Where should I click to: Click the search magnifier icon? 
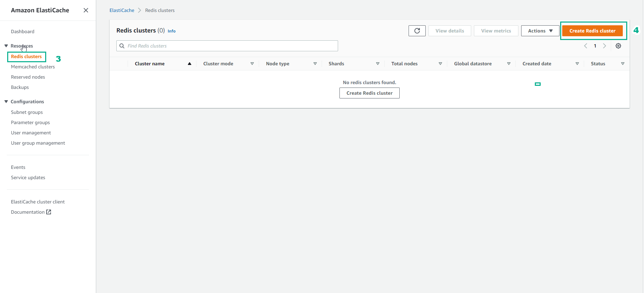[122, 46]
